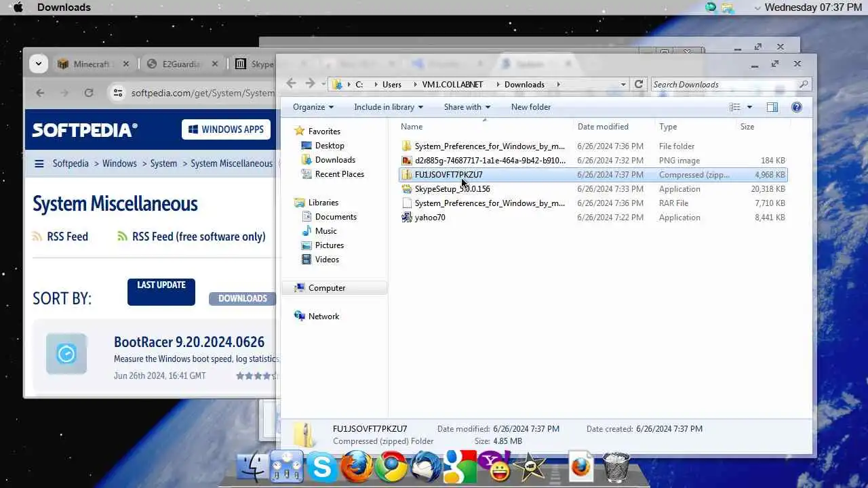868x488 pixels.
Task: Open the Organize dropdown menu
Action: coord(313,107)
